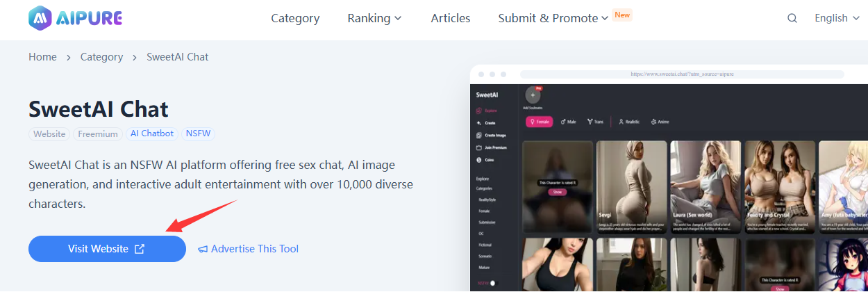Click the New badge next to Submit & Promote
Viewport: 868px width, 292px height.
click(622, 15)
